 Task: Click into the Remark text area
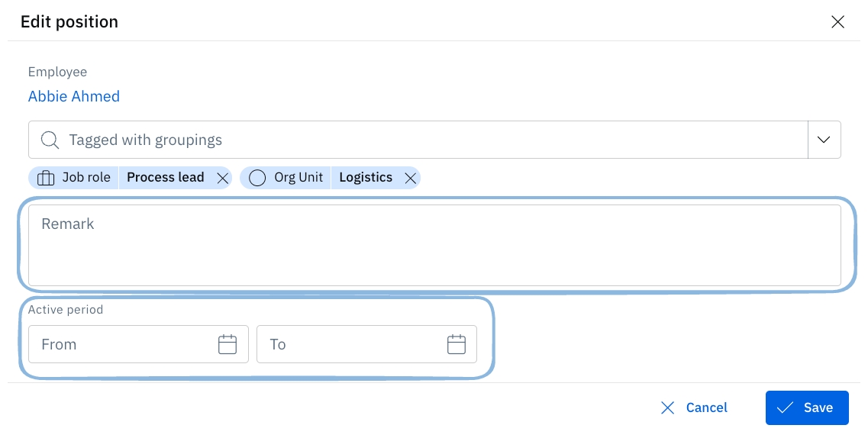click(434, 245)
